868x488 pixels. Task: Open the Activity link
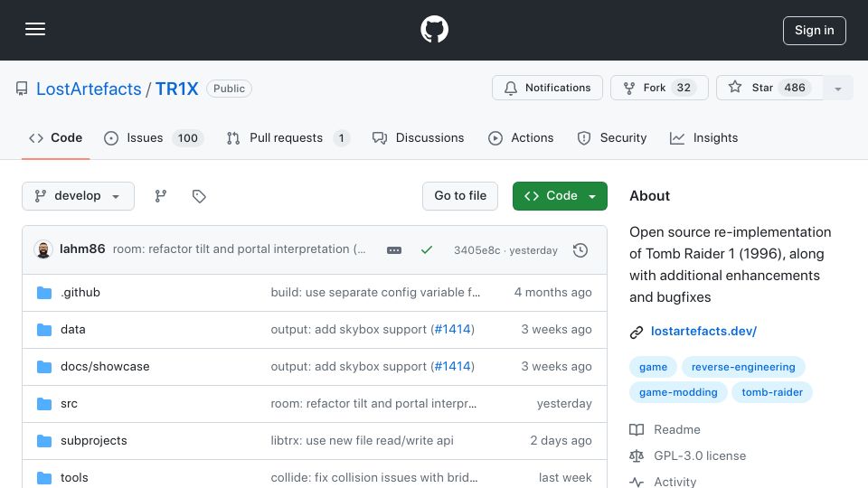coord(663,482)
